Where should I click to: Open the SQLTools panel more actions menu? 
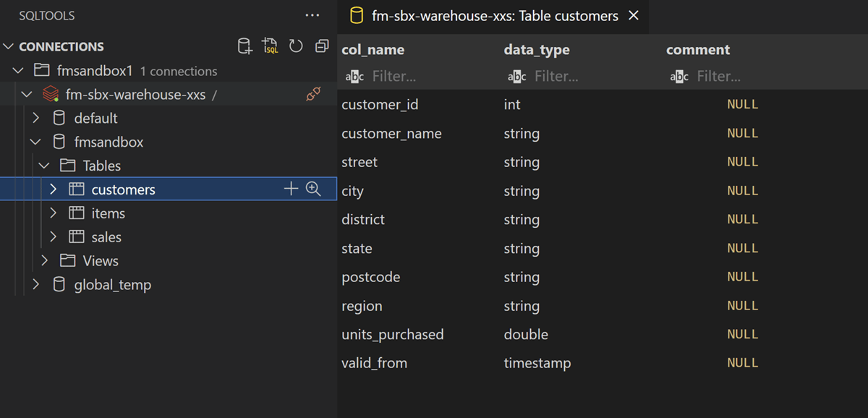coord(312,15)
